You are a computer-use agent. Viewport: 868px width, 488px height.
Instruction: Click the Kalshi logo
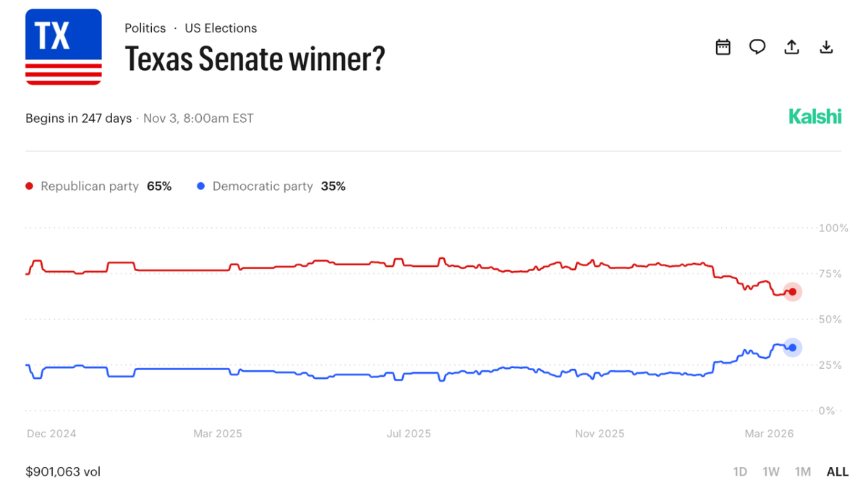point(815,116)
